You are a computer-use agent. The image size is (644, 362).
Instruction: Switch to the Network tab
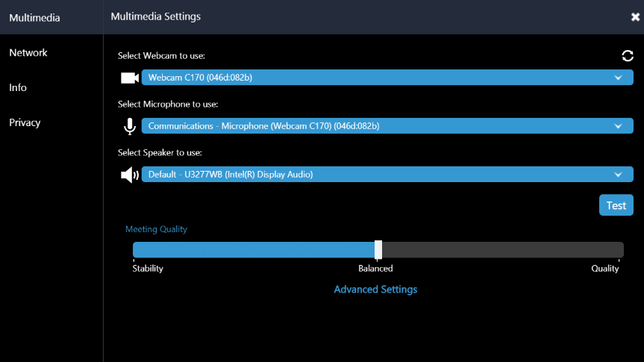[x=28, y=52]
